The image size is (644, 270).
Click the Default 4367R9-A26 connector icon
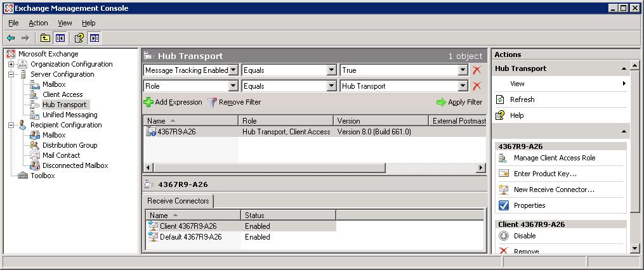tap(153, 237)
